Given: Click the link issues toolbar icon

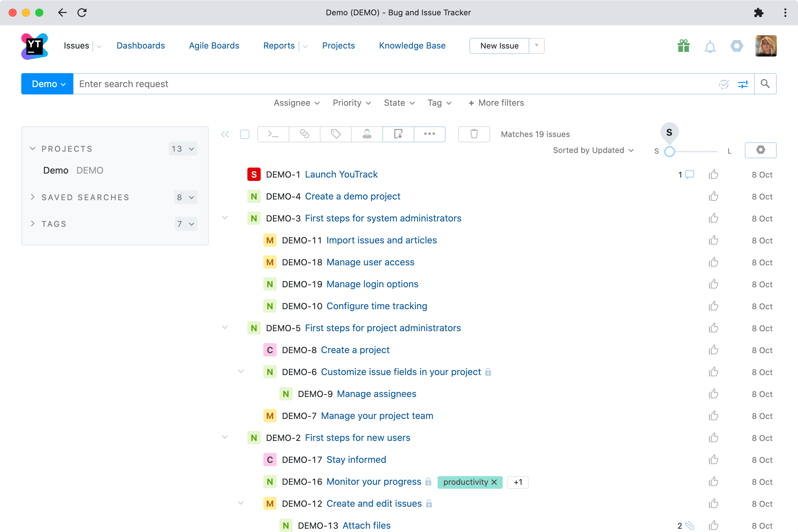Looking at the screenshot, I should 304,134.
